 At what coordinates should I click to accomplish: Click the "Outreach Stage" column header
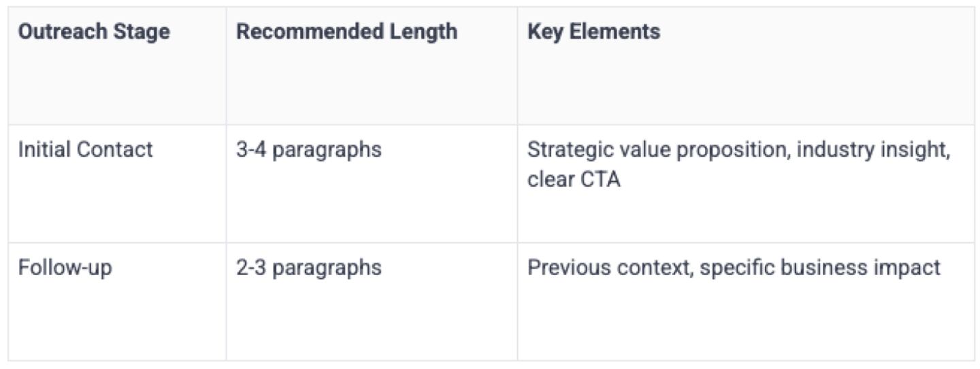[x=94, y=32]
